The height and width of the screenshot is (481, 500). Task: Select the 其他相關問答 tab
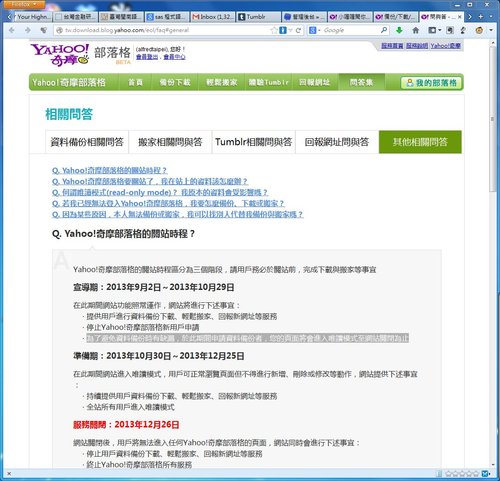[420, 142]
